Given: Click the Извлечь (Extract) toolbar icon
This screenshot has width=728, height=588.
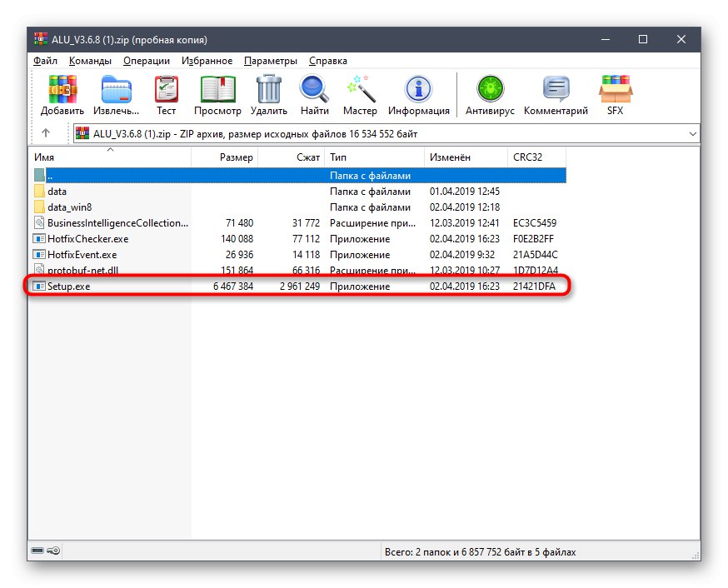Looking at the screenshot, I should (x=116, y=89).
